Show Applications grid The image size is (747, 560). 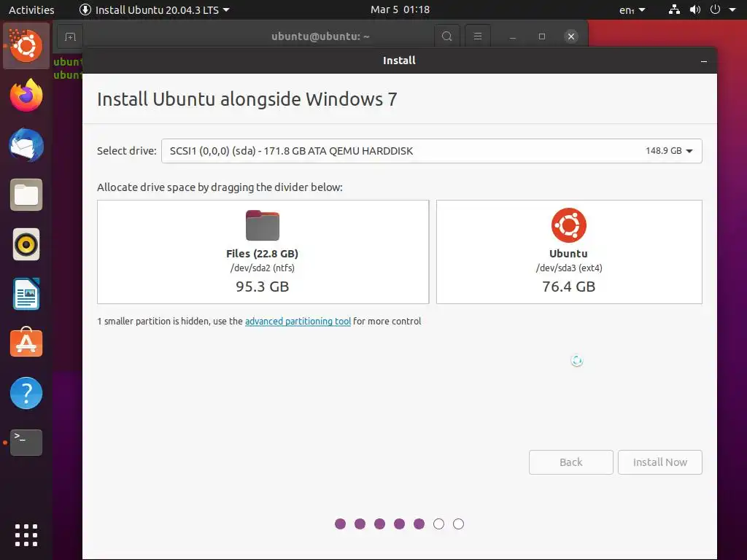pos(26,535)
